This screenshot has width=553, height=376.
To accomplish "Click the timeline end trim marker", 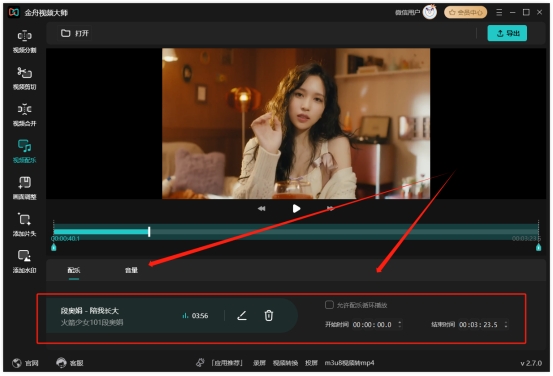I will pyautogui.click(x=539, y=247).
